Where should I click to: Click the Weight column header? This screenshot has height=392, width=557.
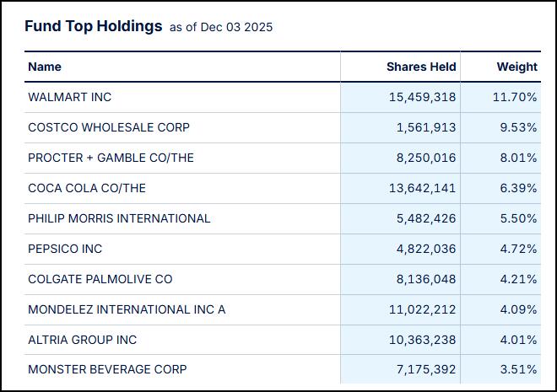(x=516, y=67)
